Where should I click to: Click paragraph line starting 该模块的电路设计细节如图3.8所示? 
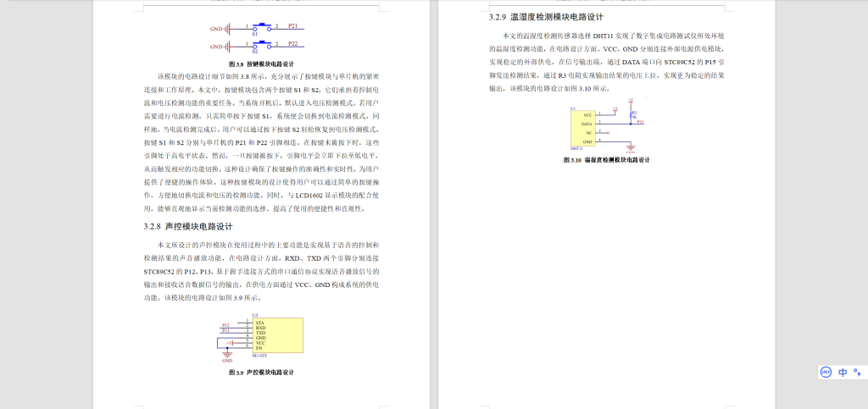tap(269, 75)
